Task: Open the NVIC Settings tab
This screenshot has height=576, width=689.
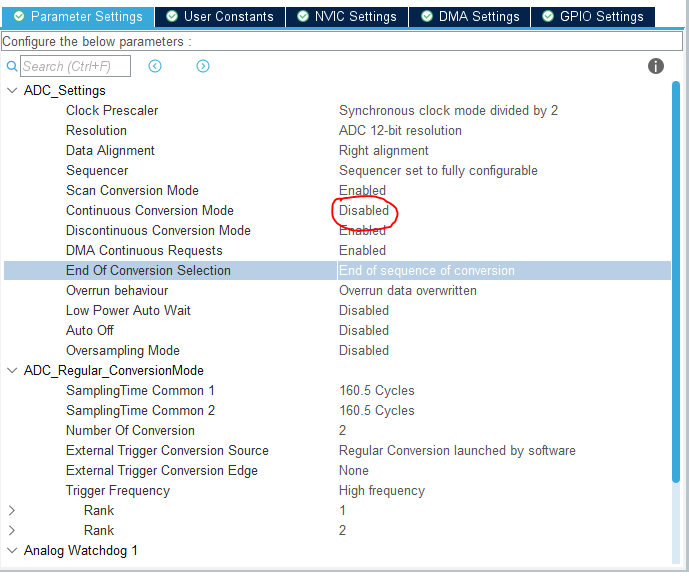Action: pyautogui.click(x=347, y=17)
